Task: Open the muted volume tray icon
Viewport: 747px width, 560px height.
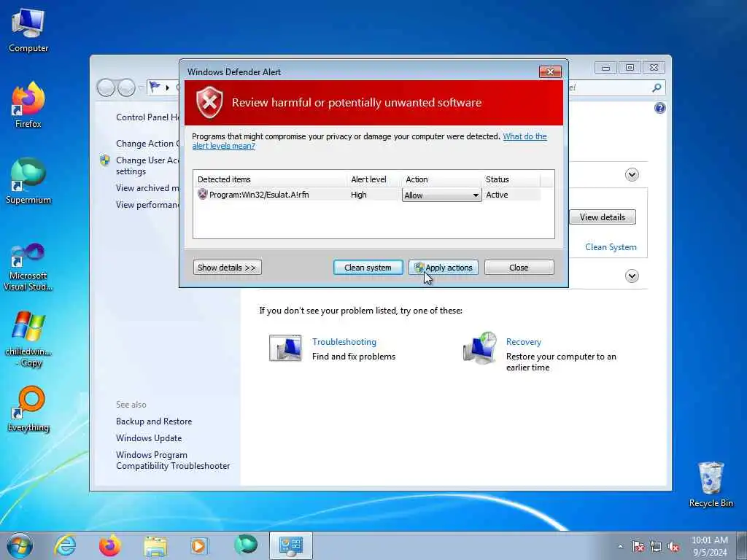Action: (673, 546)
